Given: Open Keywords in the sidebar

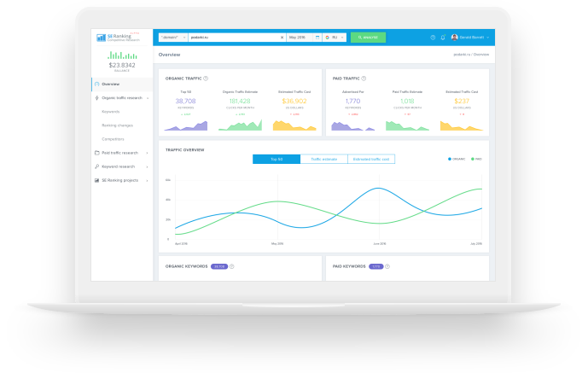Looking at the screenshot, I should [x=111, y=112].
